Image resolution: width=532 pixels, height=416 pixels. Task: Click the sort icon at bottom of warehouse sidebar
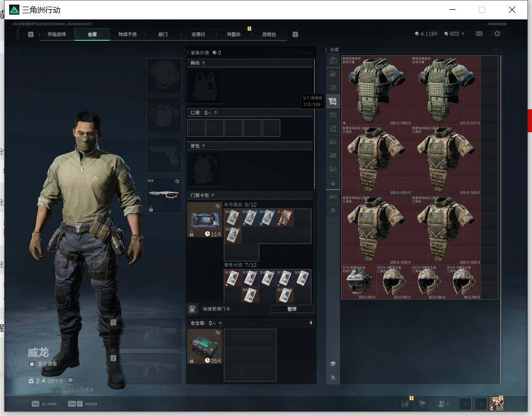click(333, 377)
